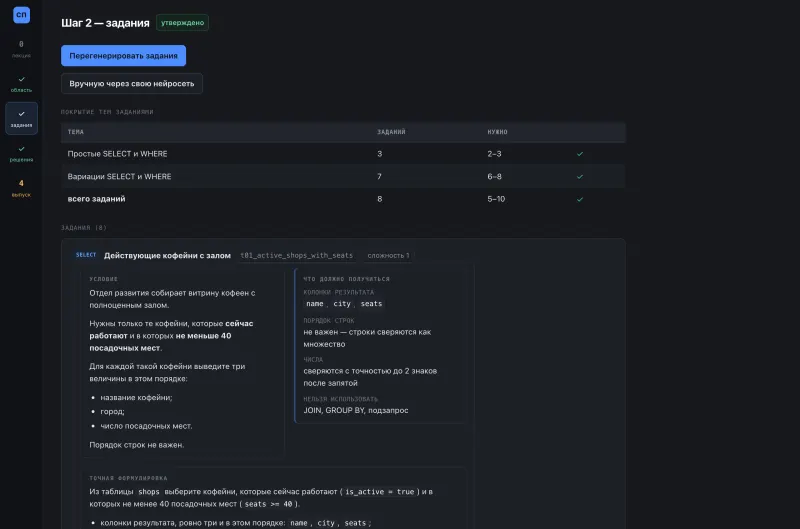Open the "сп" logo in the sidebar

(x=21, y=14)
